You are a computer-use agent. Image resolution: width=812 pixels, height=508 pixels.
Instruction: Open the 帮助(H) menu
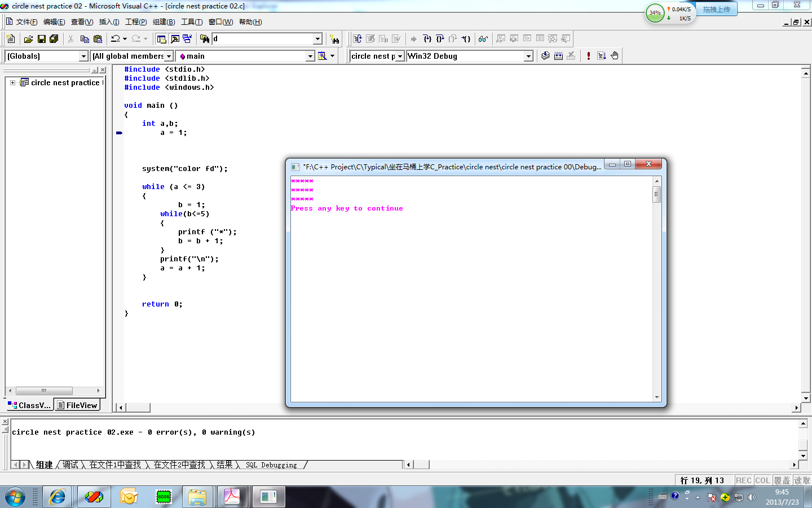tap(250, 22)
